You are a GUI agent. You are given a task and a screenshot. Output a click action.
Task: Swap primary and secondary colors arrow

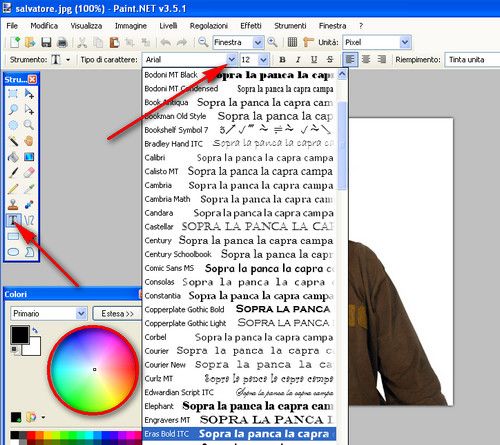(x=35, y=330)
